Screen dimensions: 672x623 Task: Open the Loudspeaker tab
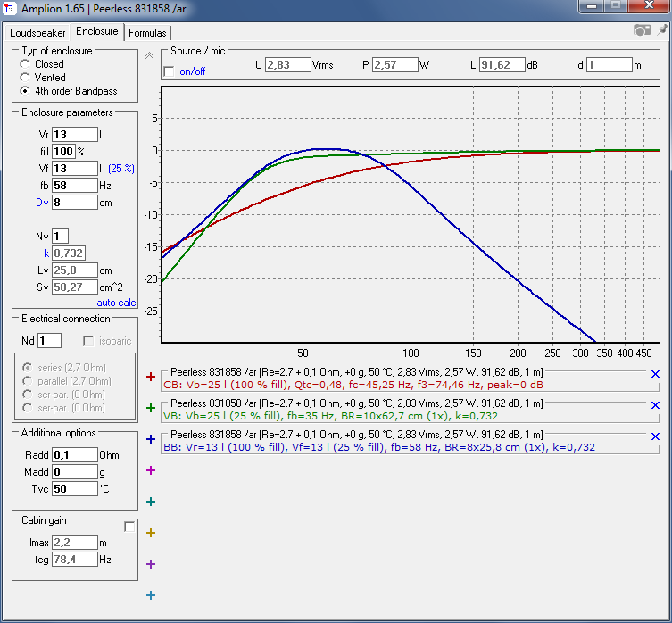coord(37,33)
